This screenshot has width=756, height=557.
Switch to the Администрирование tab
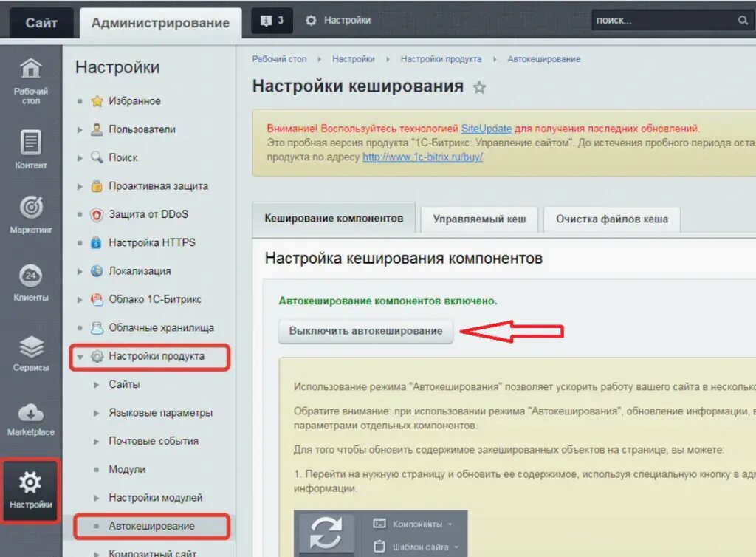pos(160,23)
